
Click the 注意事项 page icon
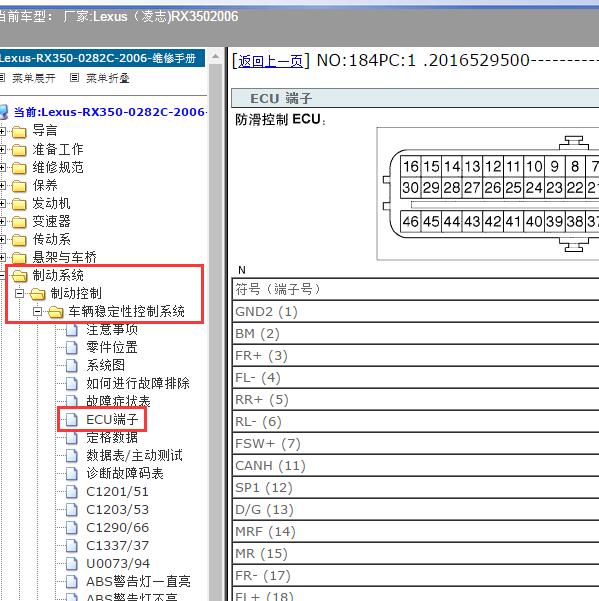pyautogui.click(x=72, y=330)
